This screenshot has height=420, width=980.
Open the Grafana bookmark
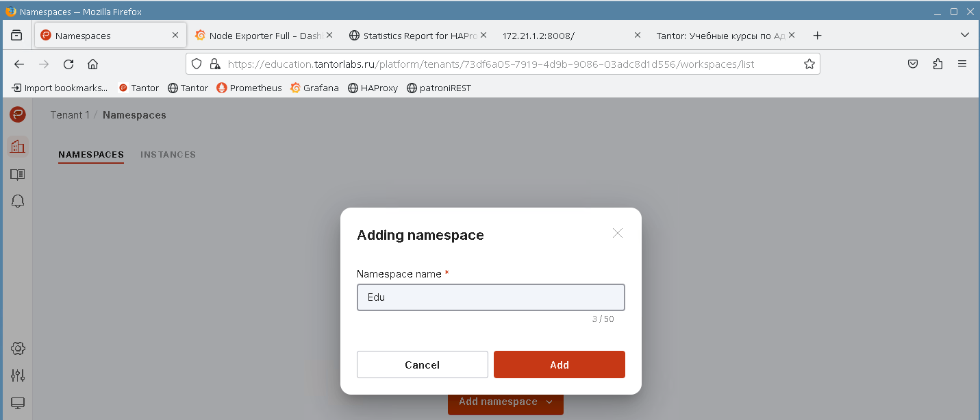tap(314, 88)
